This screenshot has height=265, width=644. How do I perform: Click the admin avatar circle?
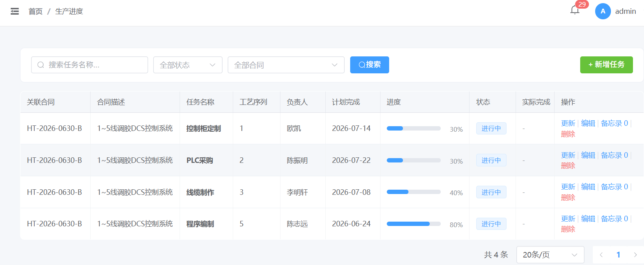pyautogui.click(x=603, y=11)
